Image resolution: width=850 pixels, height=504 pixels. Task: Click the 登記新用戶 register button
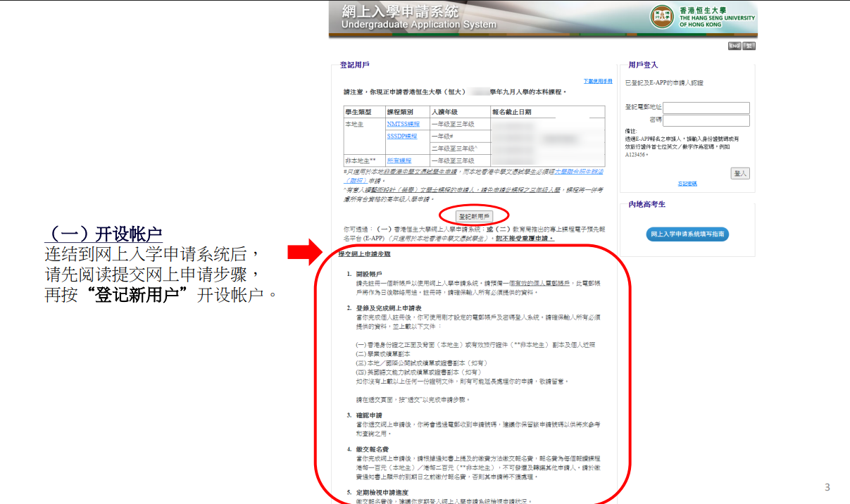coord(474,216)
